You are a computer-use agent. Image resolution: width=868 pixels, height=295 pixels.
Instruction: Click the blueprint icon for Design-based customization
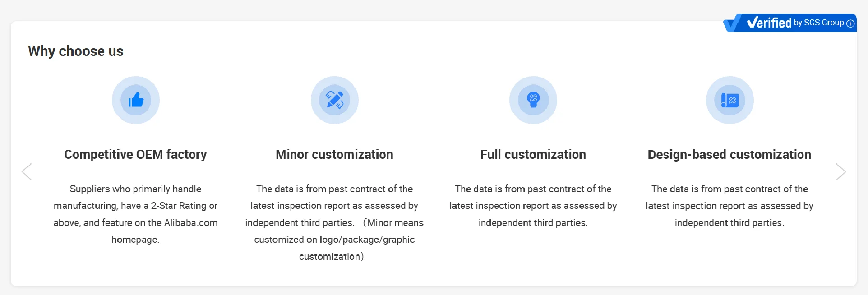click(x=729, y=100)
